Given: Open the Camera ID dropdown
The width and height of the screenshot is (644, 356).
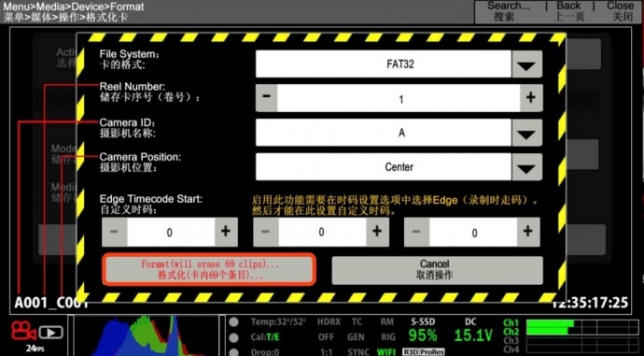Looking at the screenshot, I should click(526, 133).
